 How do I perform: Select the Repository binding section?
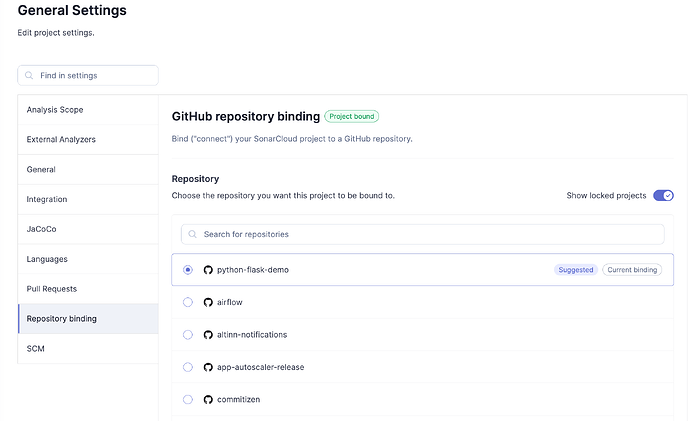point(88,318)
